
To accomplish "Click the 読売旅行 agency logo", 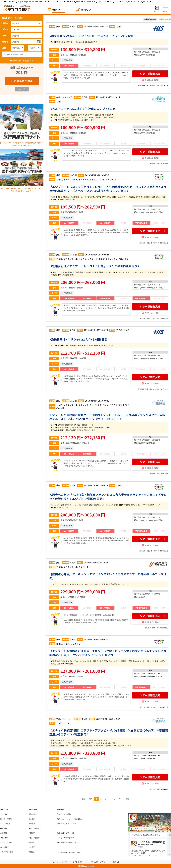I will [158, 564].
